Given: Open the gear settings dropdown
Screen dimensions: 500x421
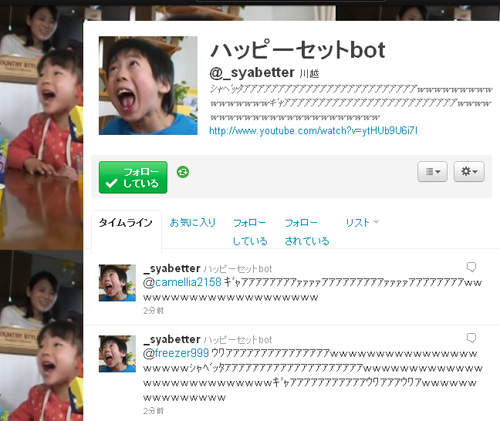Looking at the screenshot, I should click(x=469, y=171).
